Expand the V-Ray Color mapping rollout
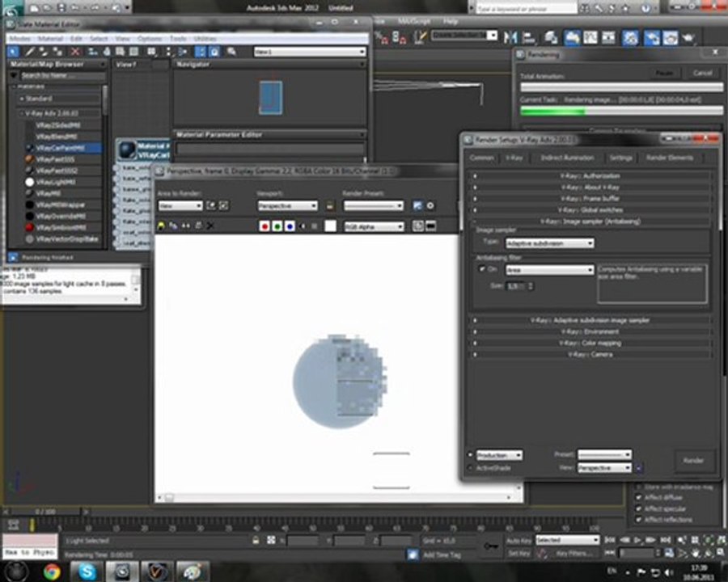This screenshot has width=728, height=582. [592, 343]
